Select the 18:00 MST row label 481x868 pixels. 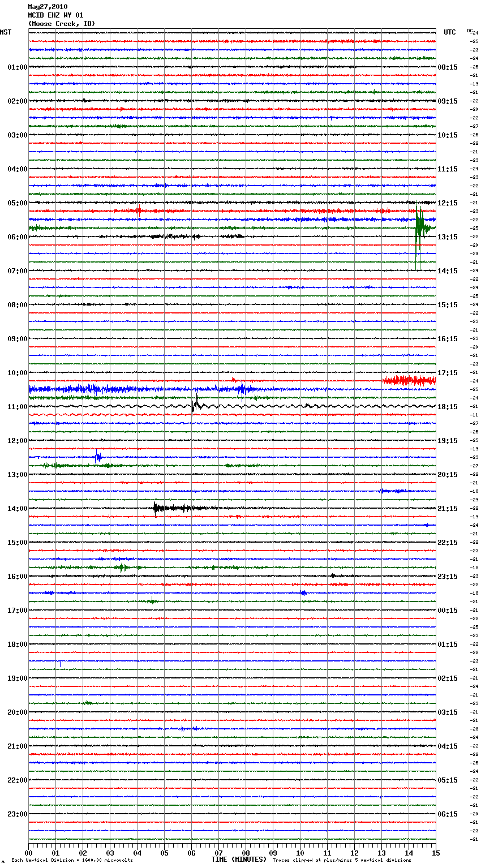pyautogui.click(x=17, y=644)
